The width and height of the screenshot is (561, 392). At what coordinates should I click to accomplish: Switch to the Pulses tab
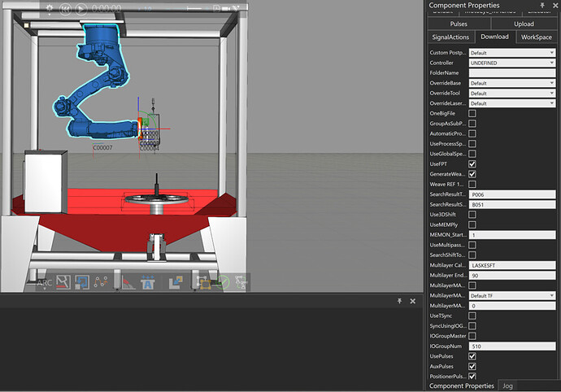click(459, 24)
